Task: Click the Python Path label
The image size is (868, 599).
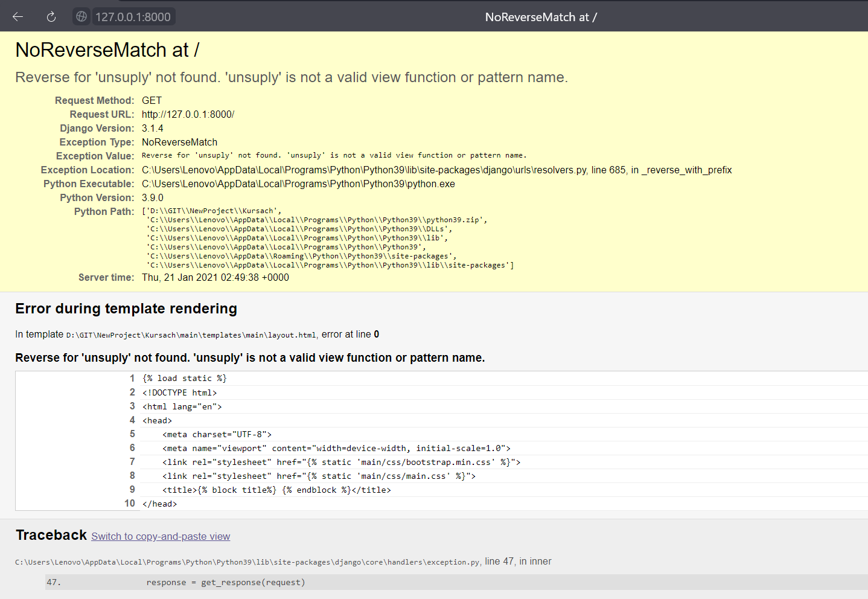Action: pyautogui.click(x=104, y=212)
